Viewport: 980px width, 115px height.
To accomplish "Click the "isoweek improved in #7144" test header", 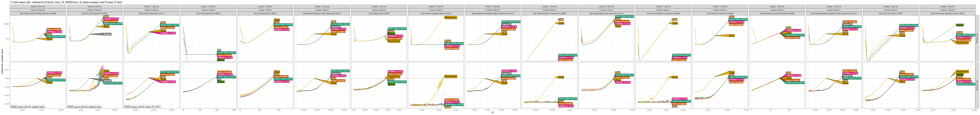I will tap(151, 13).
